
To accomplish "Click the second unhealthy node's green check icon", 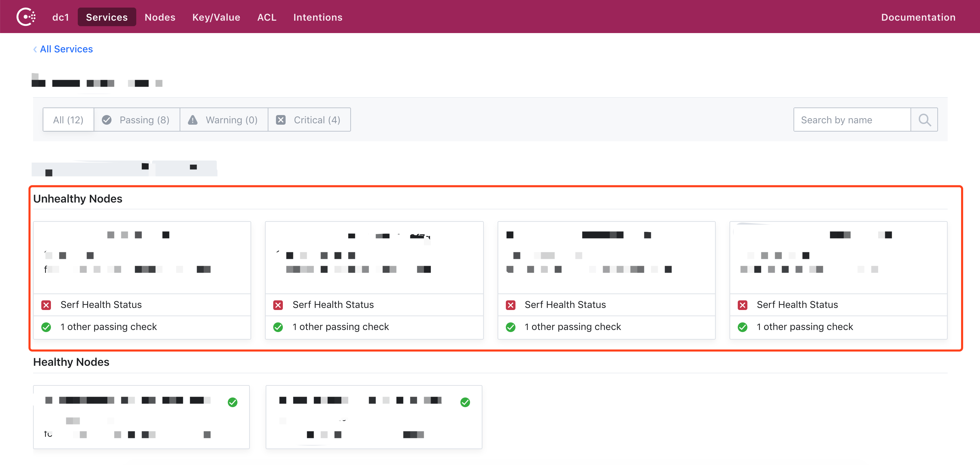I will coord(278,327).
